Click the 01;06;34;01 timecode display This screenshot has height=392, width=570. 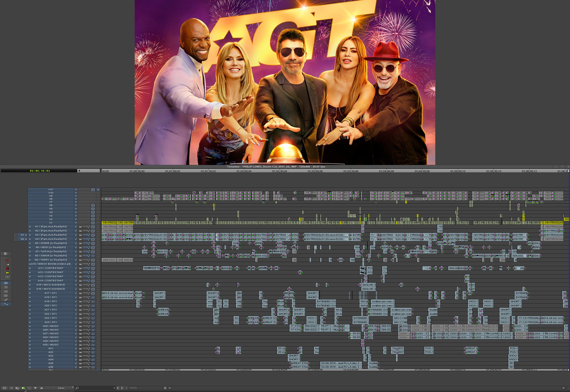(x=39, y=171)
